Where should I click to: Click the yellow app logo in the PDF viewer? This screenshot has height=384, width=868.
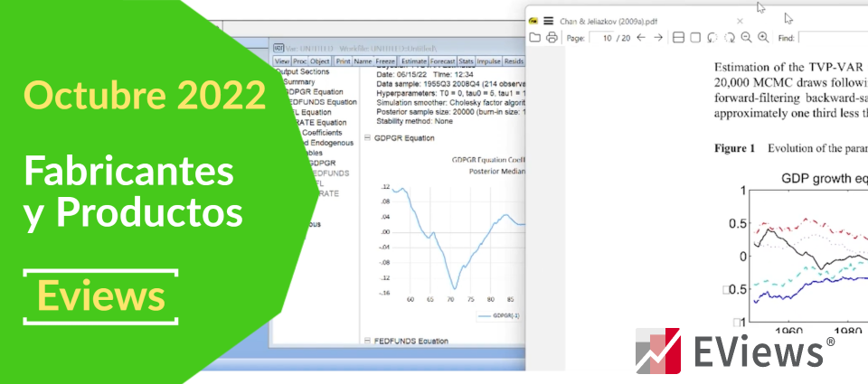tap(533, 21)
